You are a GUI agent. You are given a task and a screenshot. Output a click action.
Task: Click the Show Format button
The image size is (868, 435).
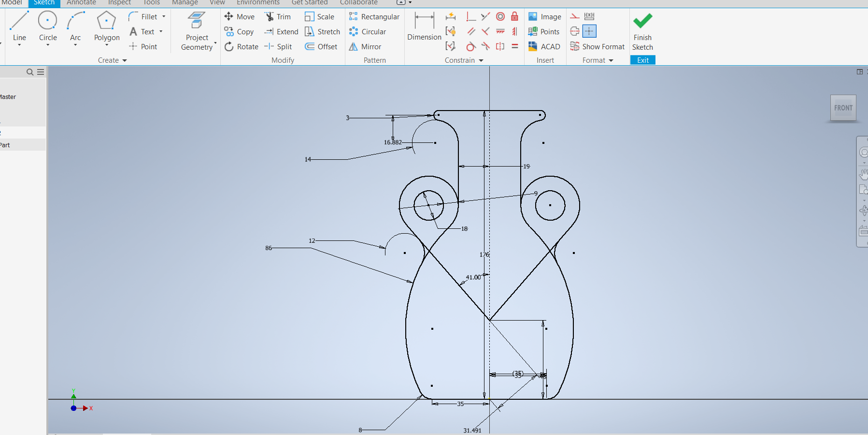pyautogui.click(x=598, y=47)
